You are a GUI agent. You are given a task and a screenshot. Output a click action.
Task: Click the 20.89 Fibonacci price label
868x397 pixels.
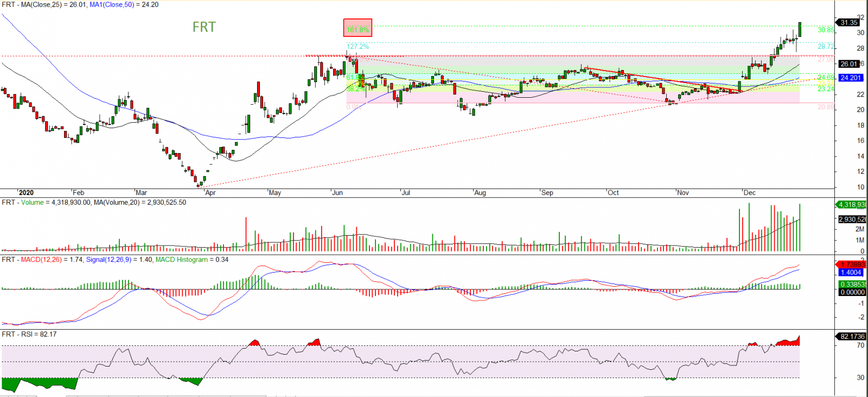point(826,107)
